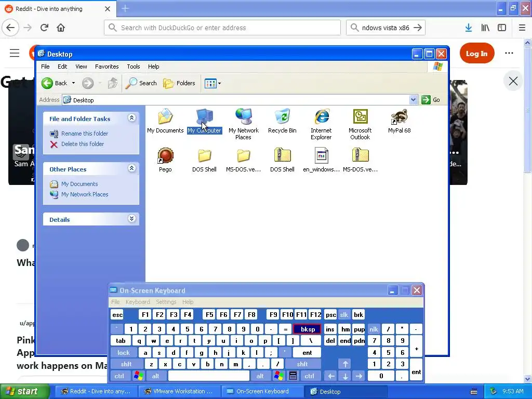This screenshot has height=399, width=532.
Task: Click the Search toolbar button
Action: click(141, 83)
